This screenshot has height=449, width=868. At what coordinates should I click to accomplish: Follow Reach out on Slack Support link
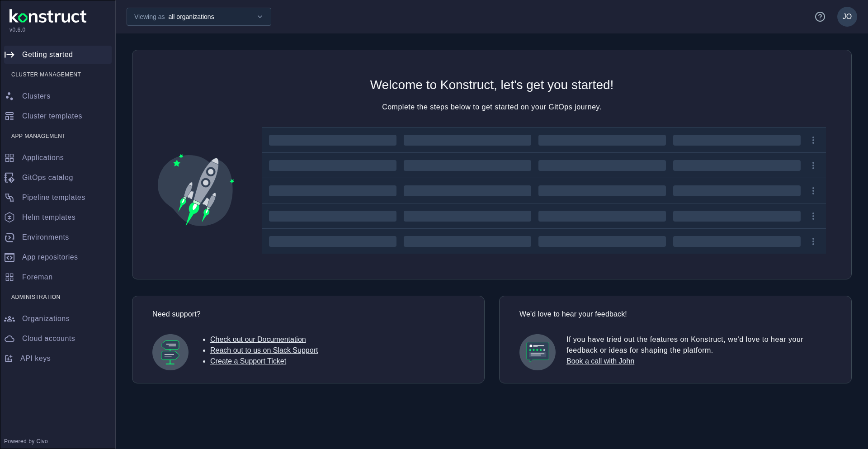(x=264, y=350)
